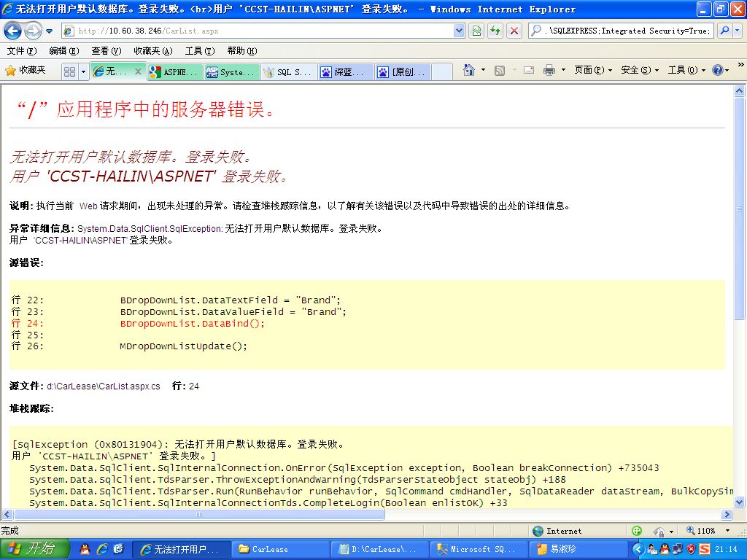Open the 页面(P) command bar menu
The height and width of the screenshot is (560, 747).
coord(592,70)
